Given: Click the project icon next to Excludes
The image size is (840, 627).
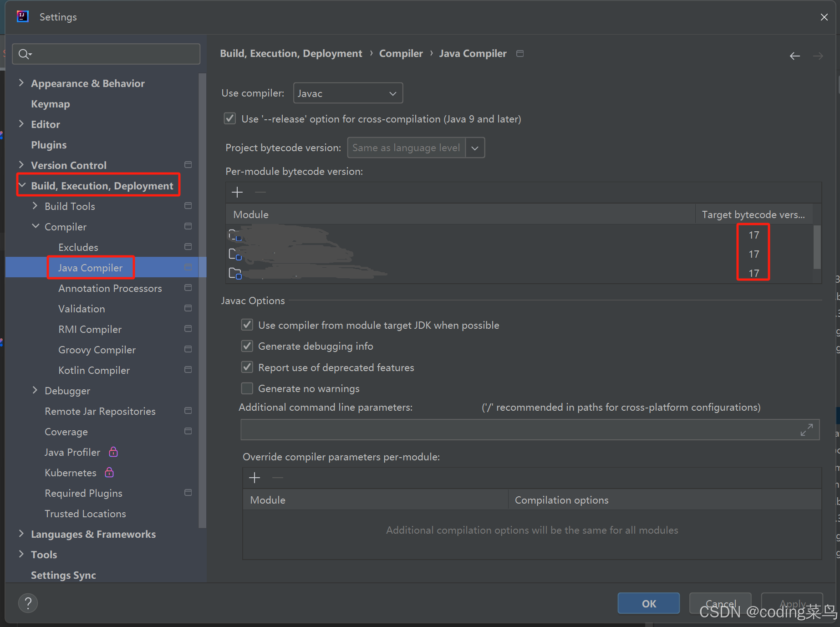Looking at the screenshot, I should pyautogui.click(x=188, y=246).
